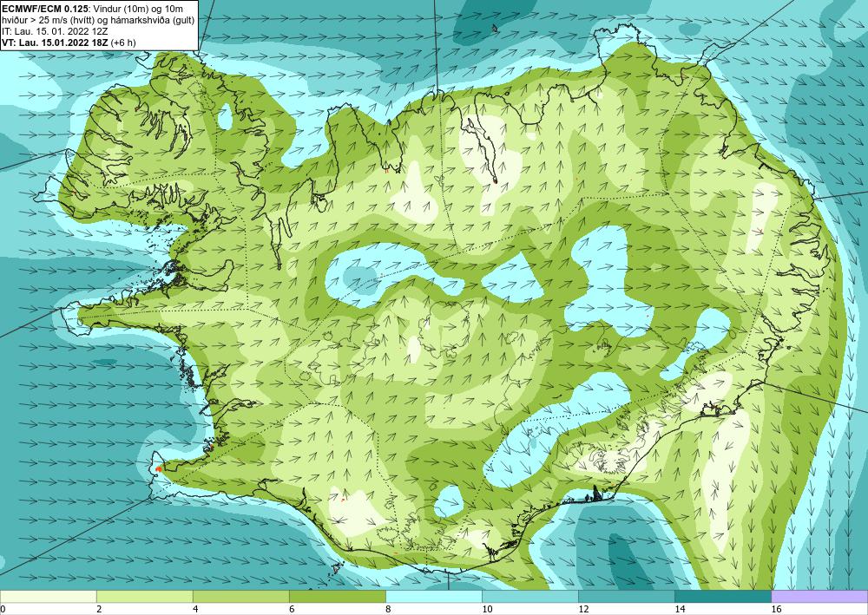Click the scale label '8'
Viewport: 868px width, 615px height.
(x=387, y=609)
